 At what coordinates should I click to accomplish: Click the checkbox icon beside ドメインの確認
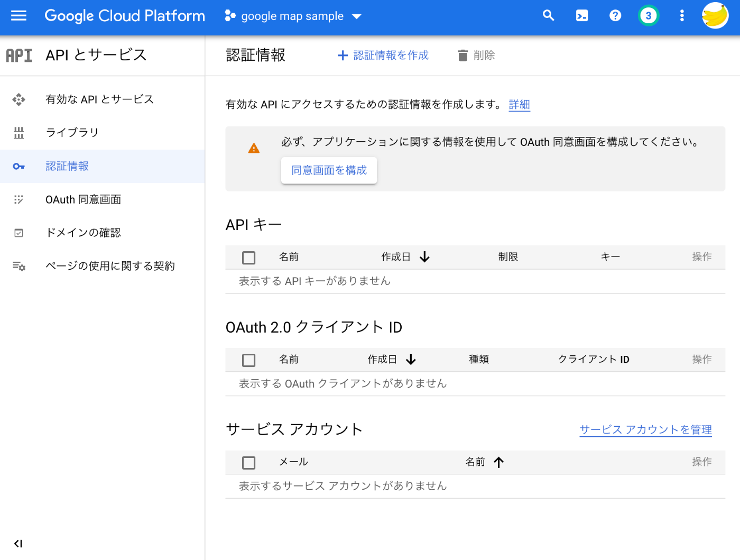[19, 233]
